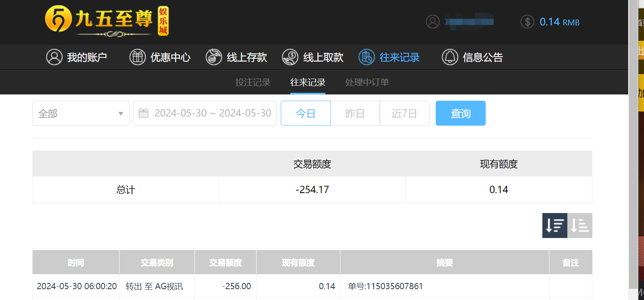
Task: Click the 线上取款 withdrawal icon
Action: coord(290,57)
